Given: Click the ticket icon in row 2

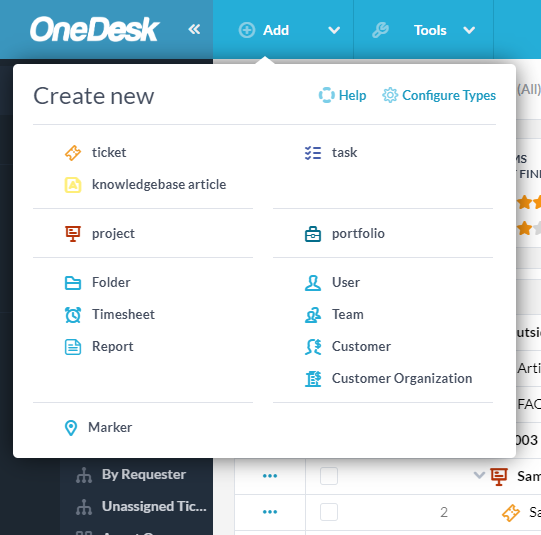Looking at the screenshot, I should (x=511, y=513).
